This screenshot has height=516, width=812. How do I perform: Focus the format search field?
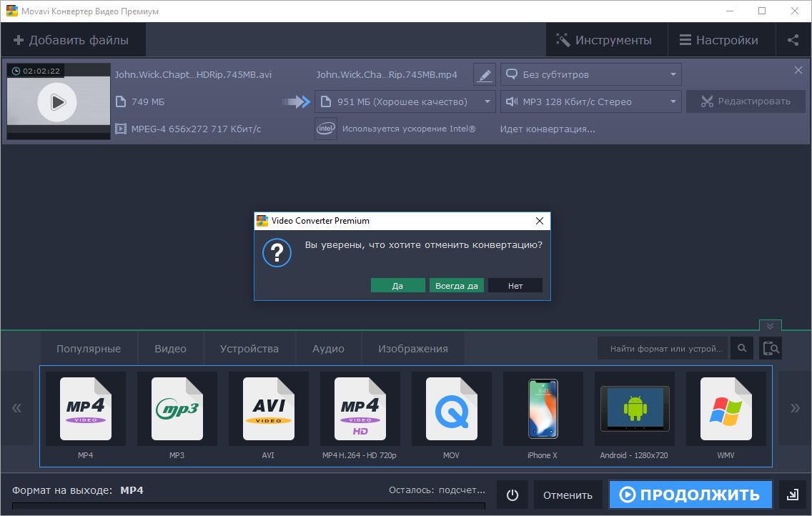click(663, 348)
